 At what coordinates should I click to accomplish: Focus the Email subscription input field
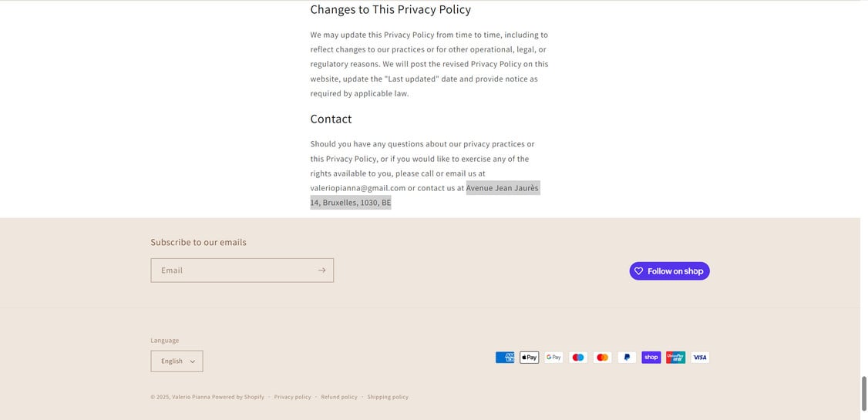[231, 270]
